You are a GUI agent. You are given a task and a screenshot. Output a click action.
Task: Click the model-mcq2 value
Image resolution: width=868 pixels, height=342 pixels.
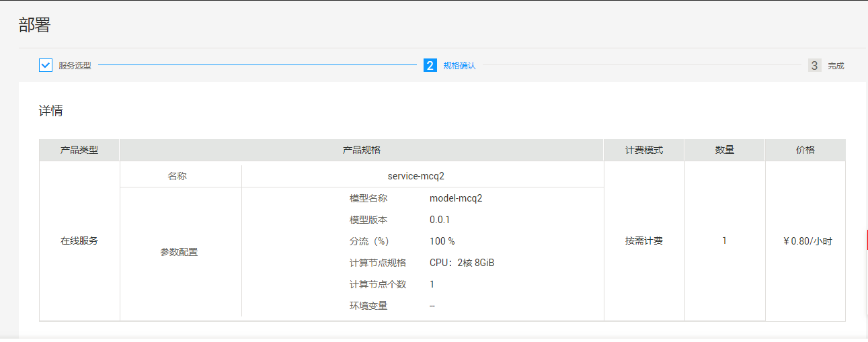(x=456, y=198)
